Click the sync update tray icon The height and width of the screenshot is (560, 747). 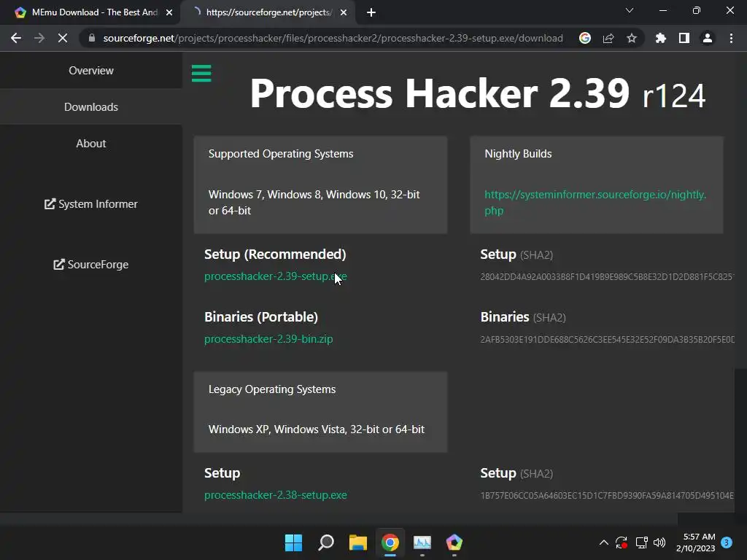pos(622,542)
